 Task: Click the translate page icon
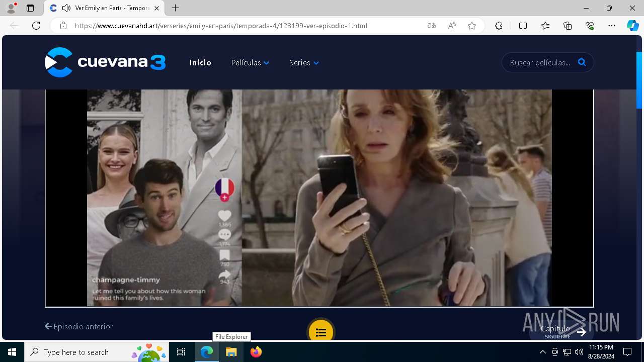[432, 26]
